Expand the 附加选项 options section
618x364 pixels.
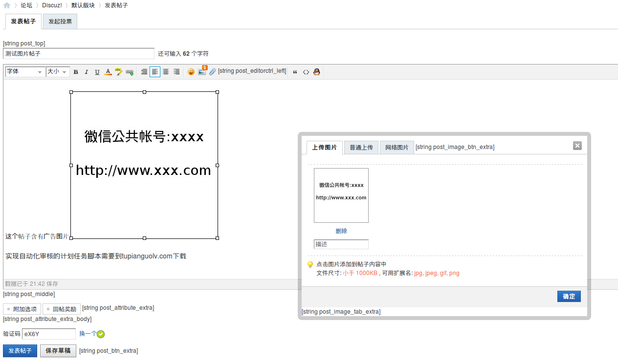21,309
